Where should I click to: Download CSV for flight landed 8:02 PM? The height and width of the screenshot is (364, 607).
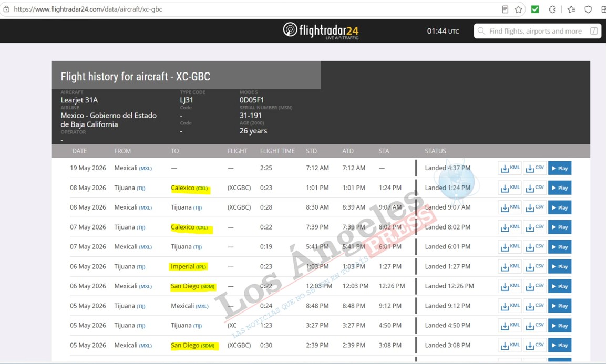point(534,227)
